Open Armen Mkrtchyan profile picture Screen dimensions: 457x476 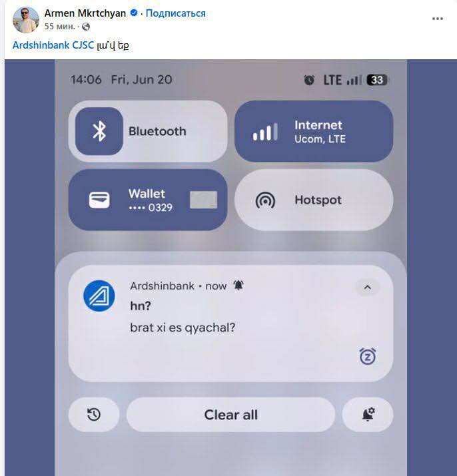tap(26, 20)
